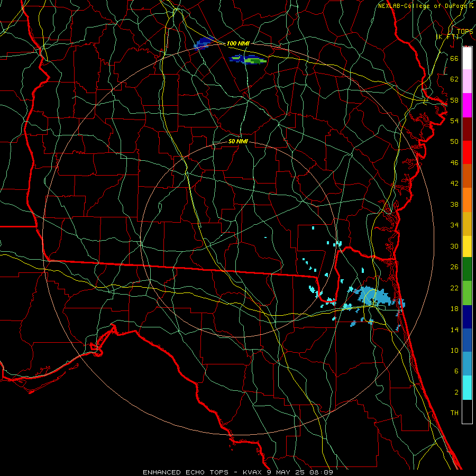Image resolution: width=476 pixels, height=476 pixels.
Task: Click the "TOPS" legend heading
Action: pos(464,32)
